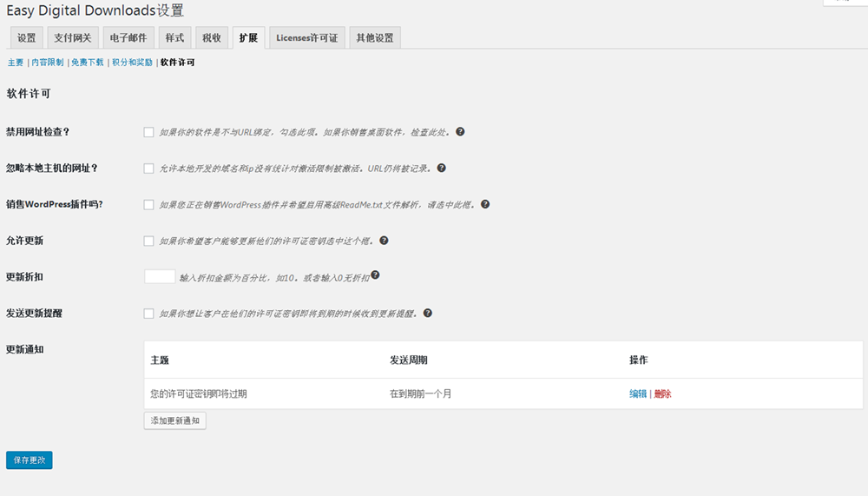Save settings with 保存更改 button

30,460
